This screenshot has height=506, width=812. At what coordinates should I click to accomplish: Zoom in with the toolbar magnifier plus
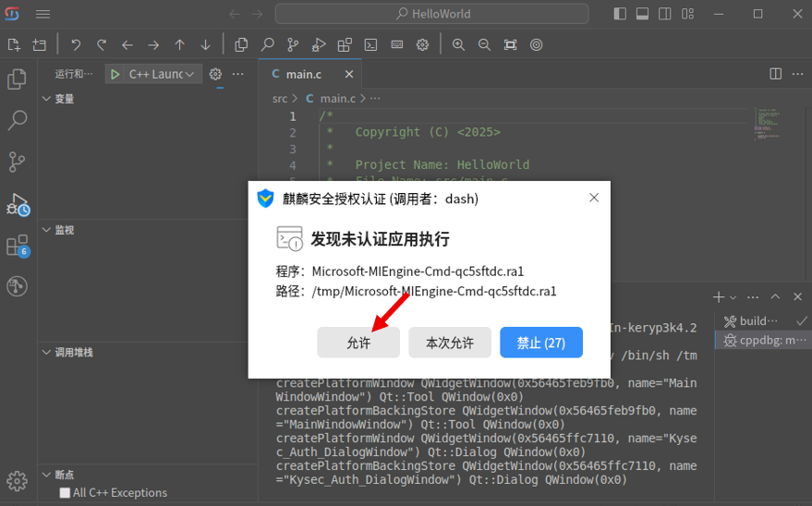coord(458,45)
